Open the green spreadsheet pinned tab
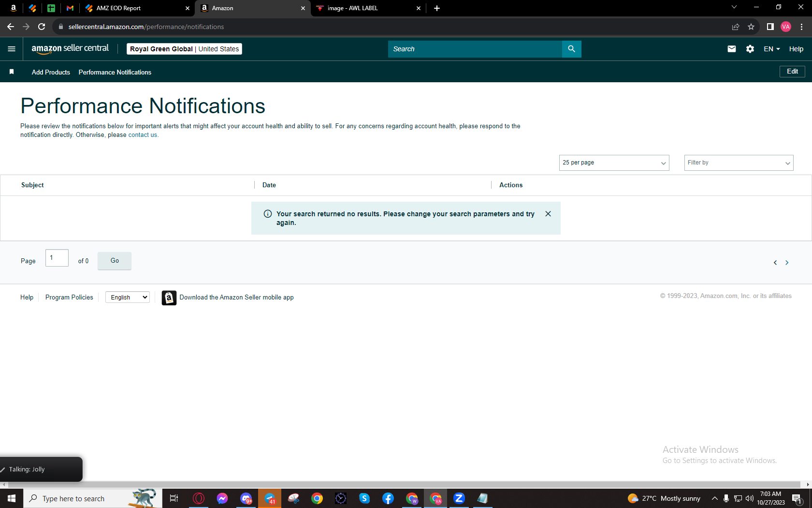812x508 pixels. coord(51,8)
